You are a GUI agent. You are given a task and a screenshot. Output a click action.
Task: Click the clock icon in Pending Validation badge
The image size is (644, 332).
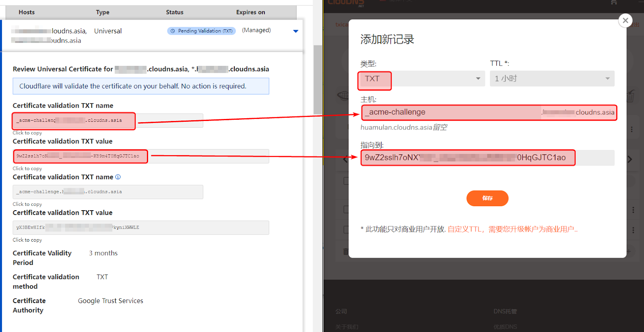point(173,31)
